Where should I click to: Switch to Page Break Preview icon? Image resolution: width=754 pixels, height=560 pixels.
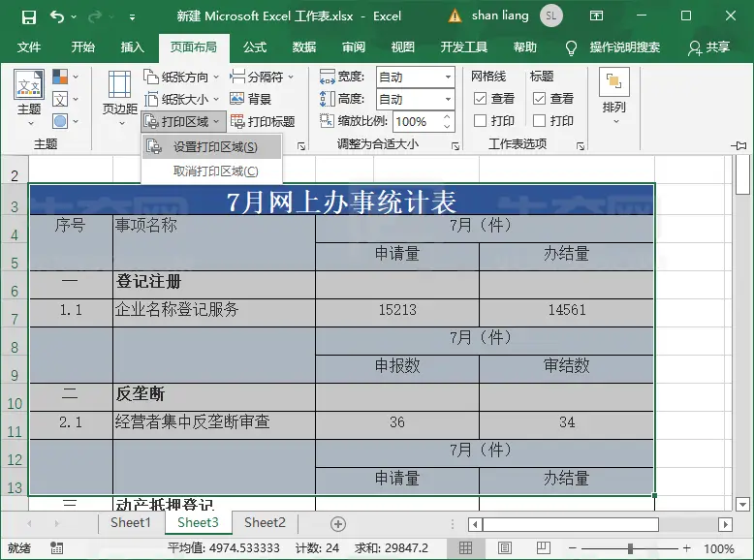click(x=544, y=548)
